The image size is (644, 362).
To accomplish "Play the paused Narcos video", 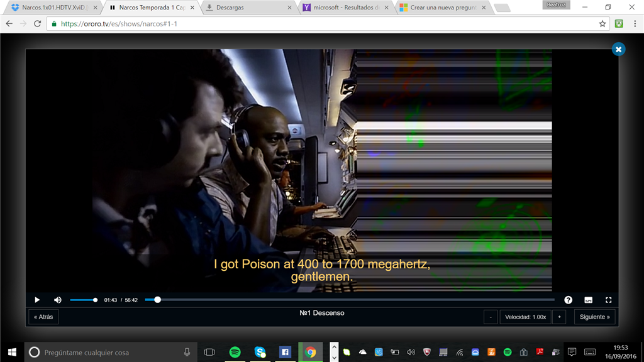I will [x=37, y=300].
